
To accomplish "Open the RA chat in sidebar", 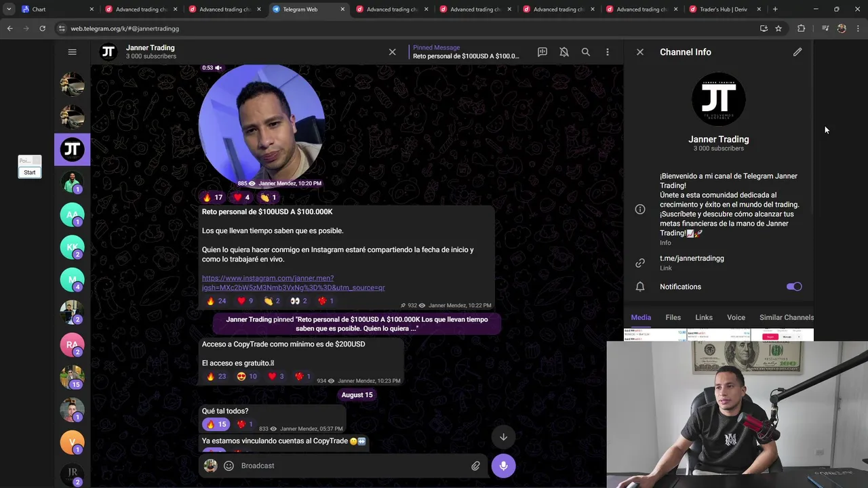I will pos(72,344).
